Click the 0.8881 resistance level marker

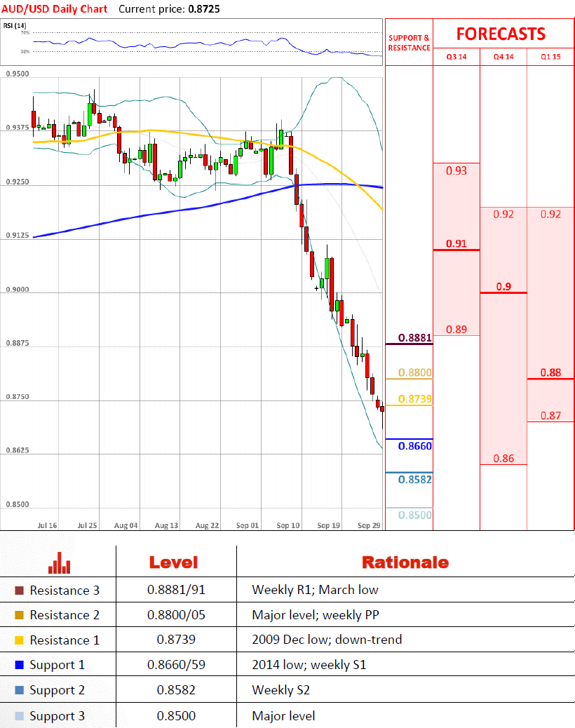pyautogui.click(x=415, y=337)
